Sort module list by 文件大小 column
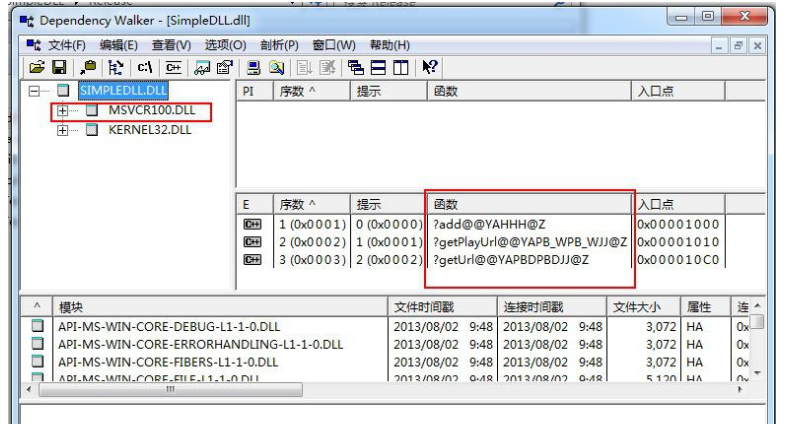The height and width of the screenshot is (424, 789). tap(644, 307)
